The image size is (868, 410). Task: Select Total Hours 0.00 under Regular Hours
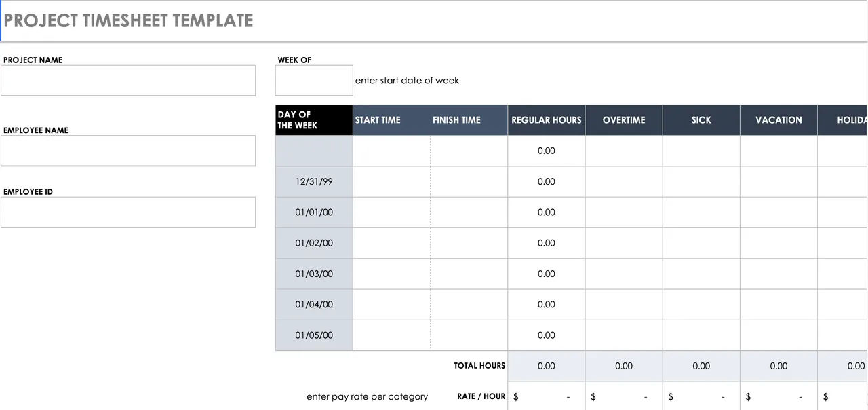547,366
